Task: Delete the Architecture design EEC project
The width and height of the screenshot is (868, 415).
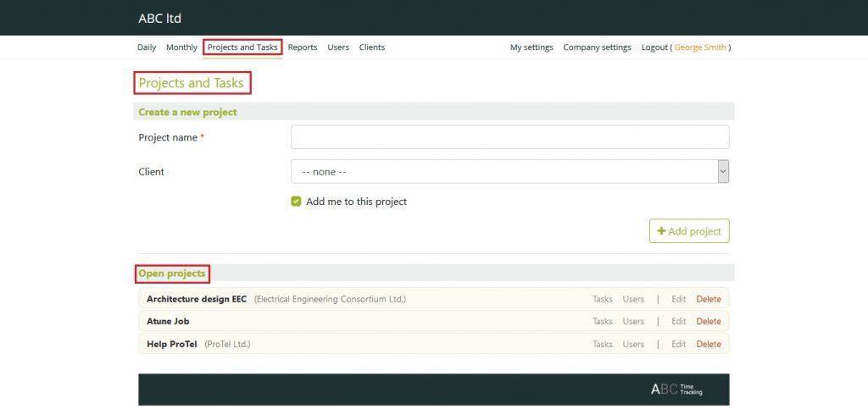Action: pos(709,299)
